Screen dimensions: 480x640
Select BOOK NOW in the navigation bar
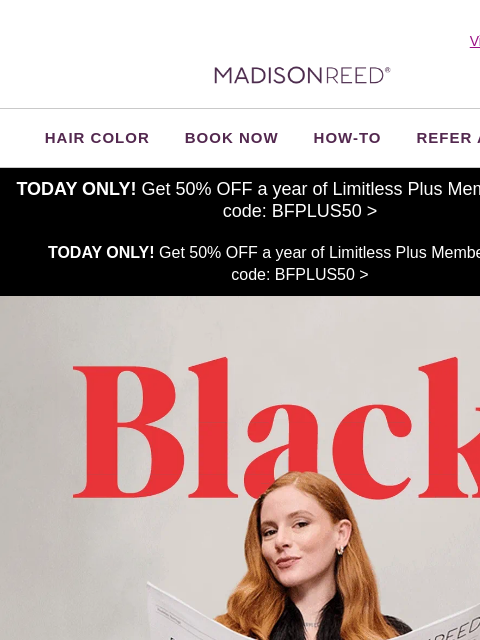231,138
